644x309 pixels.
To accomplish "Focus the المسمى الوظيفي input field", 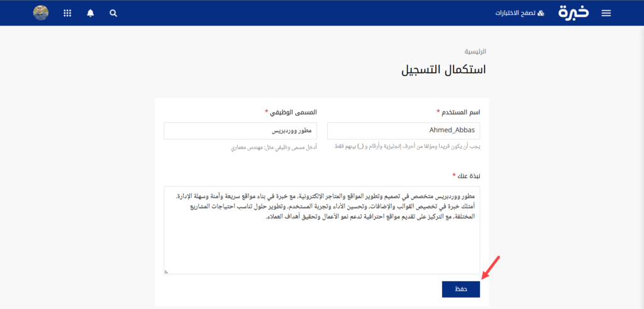I will (x=240, y=131).
